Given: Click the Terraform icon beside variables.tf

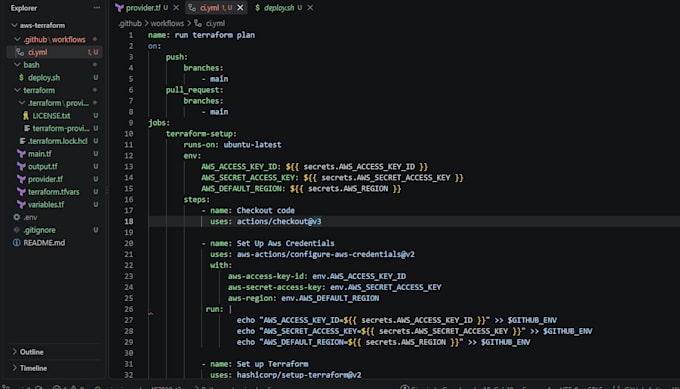Looking at the screenshot, I should 21,204.
